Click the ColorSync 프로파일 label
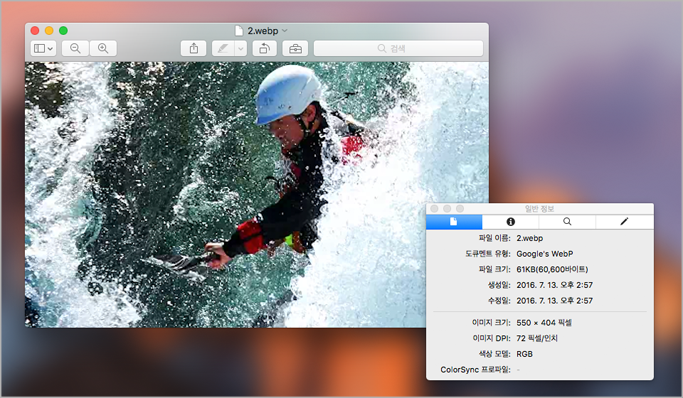Screen dimensions: 683x398 tap(475, 370)
